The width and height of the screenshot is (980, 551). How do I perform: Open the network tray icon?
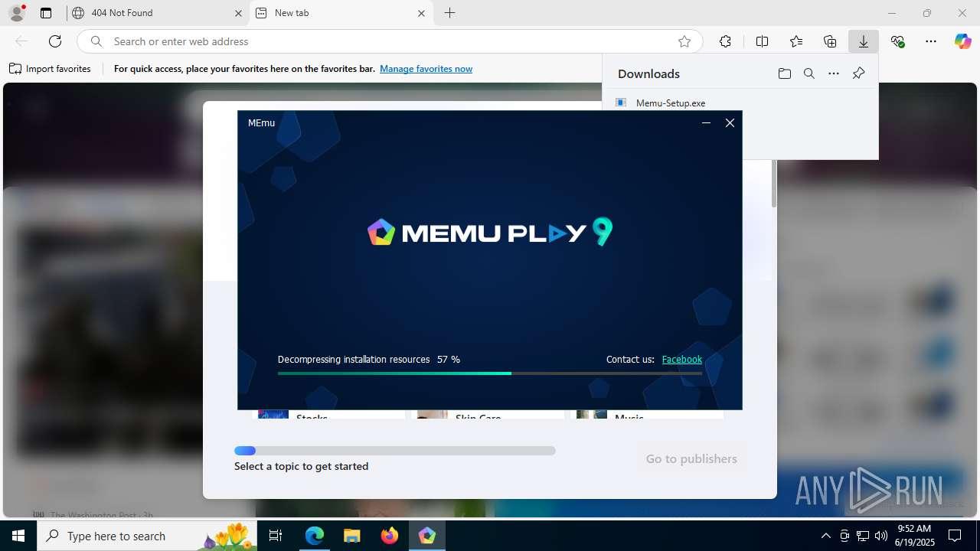[x=863, y=536]
